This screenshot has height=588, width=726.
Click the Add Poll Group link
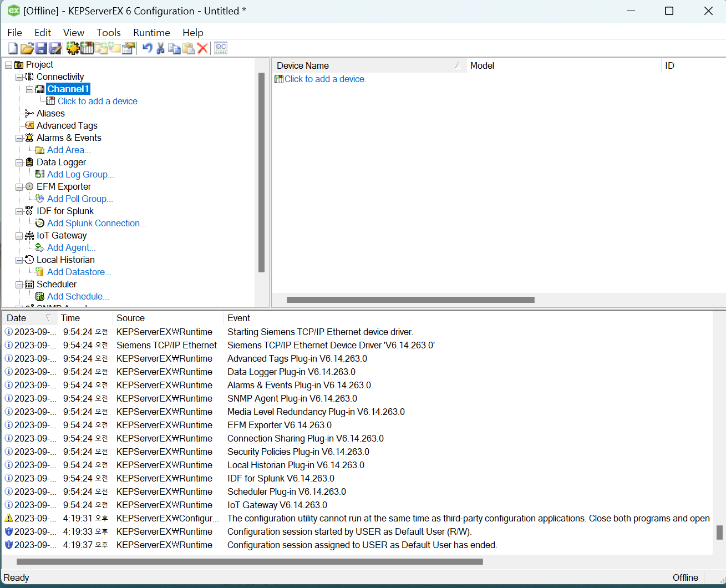tap(80, 199)
